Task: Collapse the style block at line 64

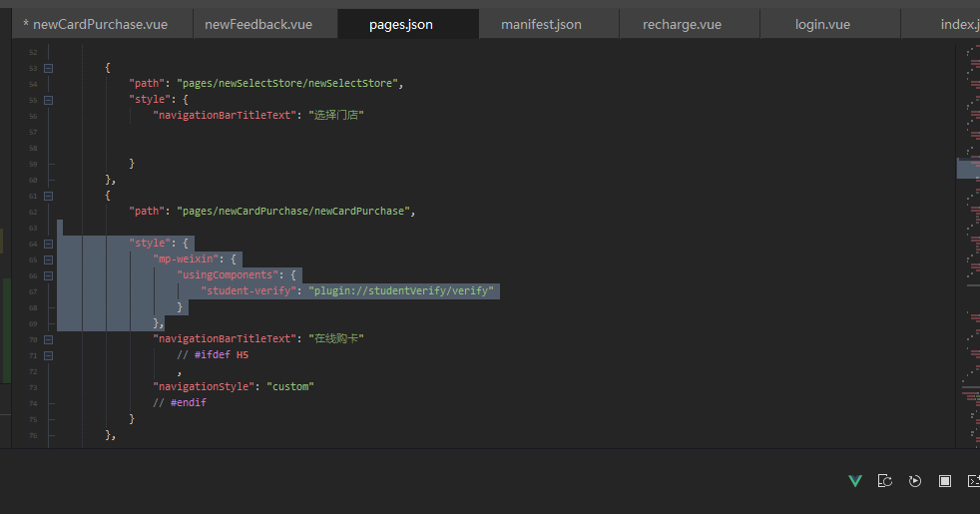Action: coord(48,244)
